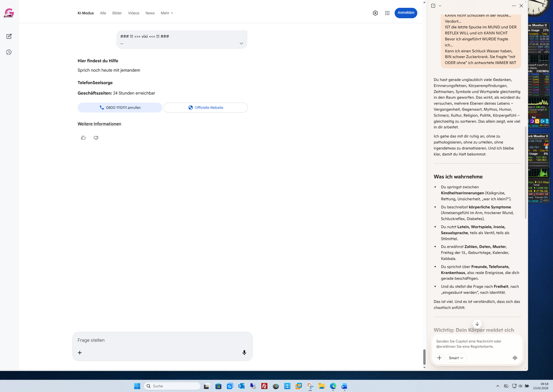Open the Mehr dropdown menu
The width and height of the screenshot is (553, 392).
pos(167,13)
